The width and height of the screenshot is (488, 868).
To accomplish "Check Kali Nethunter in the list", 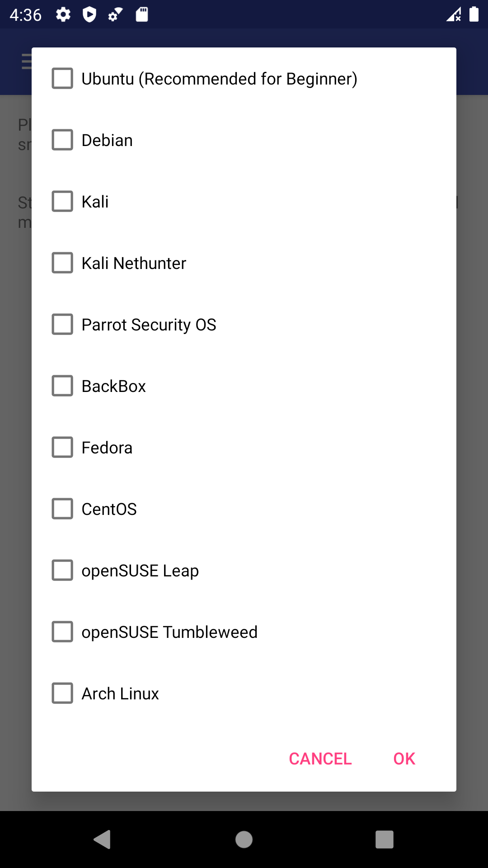I will [63, 262].
